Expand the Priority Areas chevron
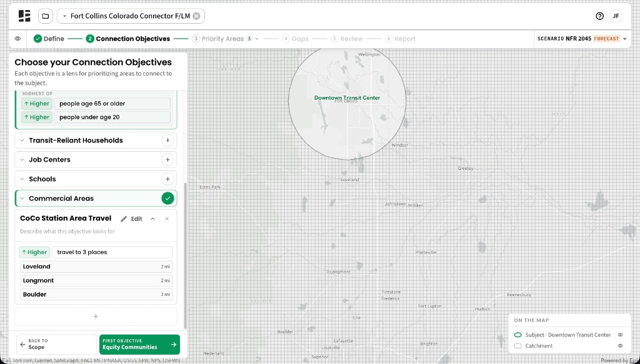 (x=257, y=39)
